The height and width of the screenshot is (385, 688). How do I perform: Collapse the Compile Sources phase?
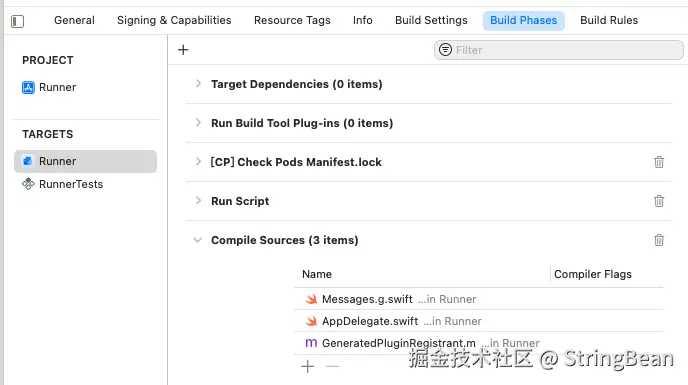198,240
